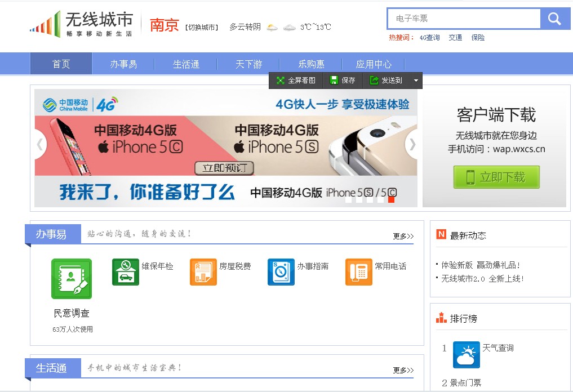Image resolution: width=573 pixels, height=392 pixels.
Task: Open the 房屋税费 orange icon
Action: coord(203,272)
